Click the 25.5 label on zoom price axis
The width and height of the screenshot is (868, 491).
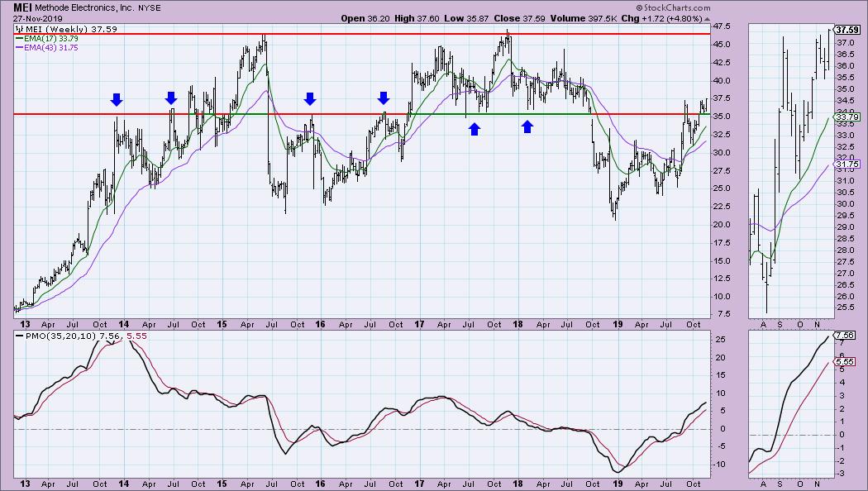[x=844, y=307]
